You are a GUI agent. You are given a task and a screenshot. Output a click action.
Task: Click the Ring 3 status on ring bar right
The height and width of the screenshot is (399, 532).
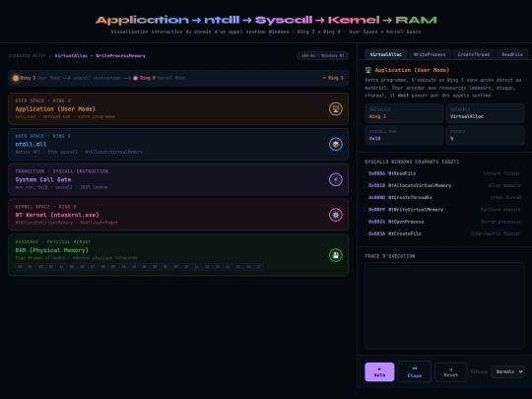(x=333, y=78)
